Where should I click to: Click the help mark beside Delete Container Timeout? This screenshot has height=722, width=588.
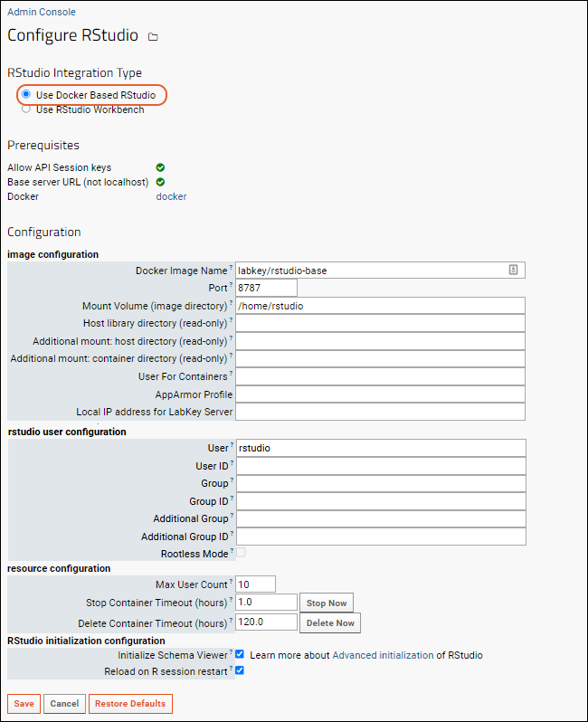(232, 621)
